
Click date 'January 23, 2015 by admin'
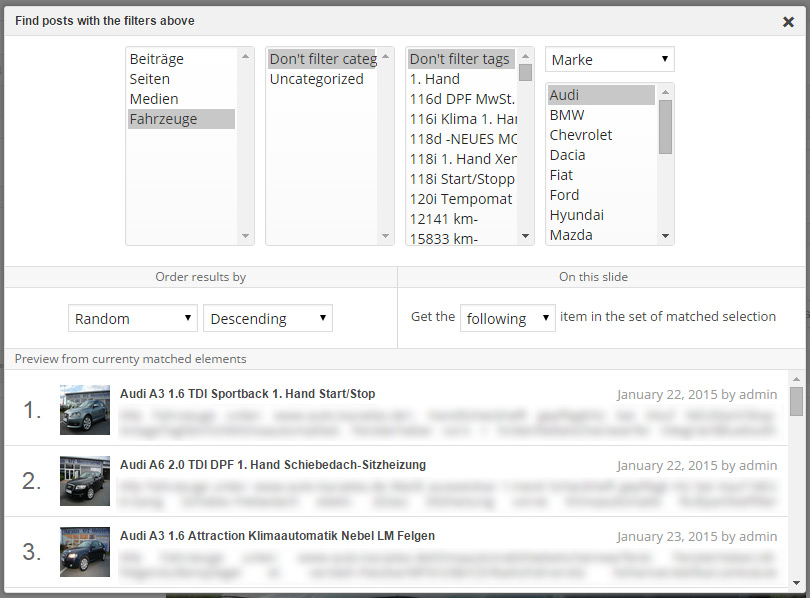click(697, 537)
